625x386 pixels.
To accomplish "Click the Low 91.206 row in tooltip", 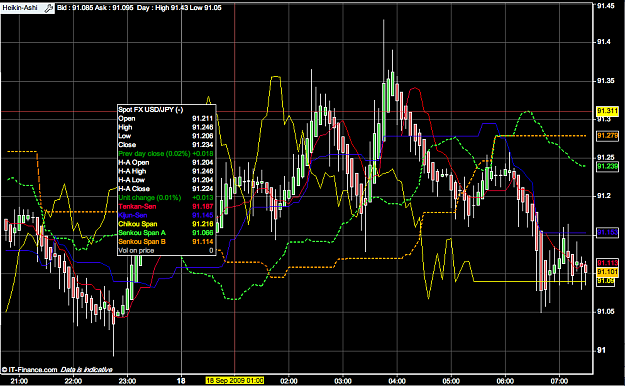I will [166, 136].
